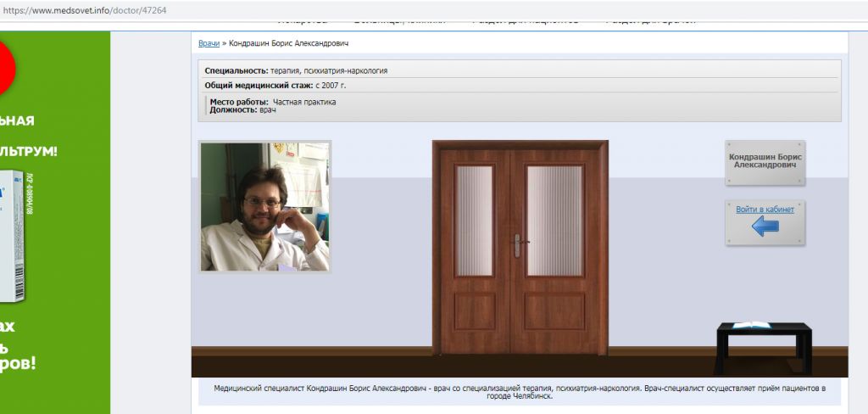Click the doctor's profile photo
Image resolution: width=868 pixels, height=414 pixels.
[264, 207]
